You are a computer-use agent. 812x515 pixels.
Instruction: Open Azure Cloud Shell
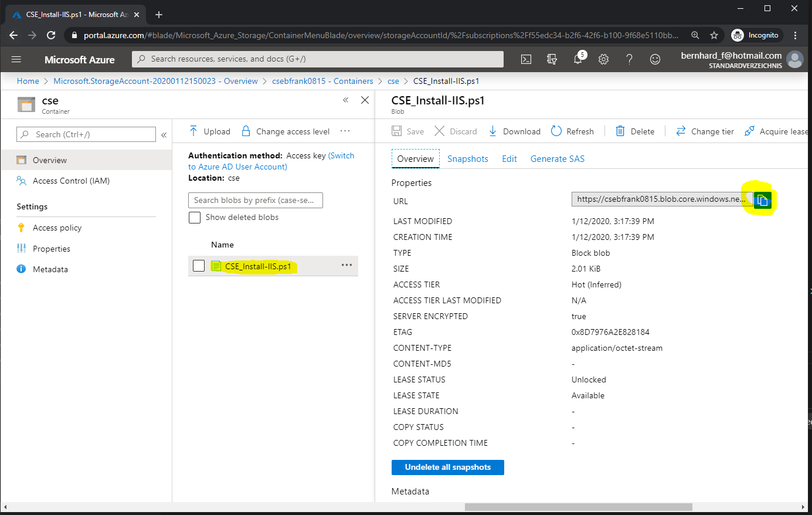[526, 59]
